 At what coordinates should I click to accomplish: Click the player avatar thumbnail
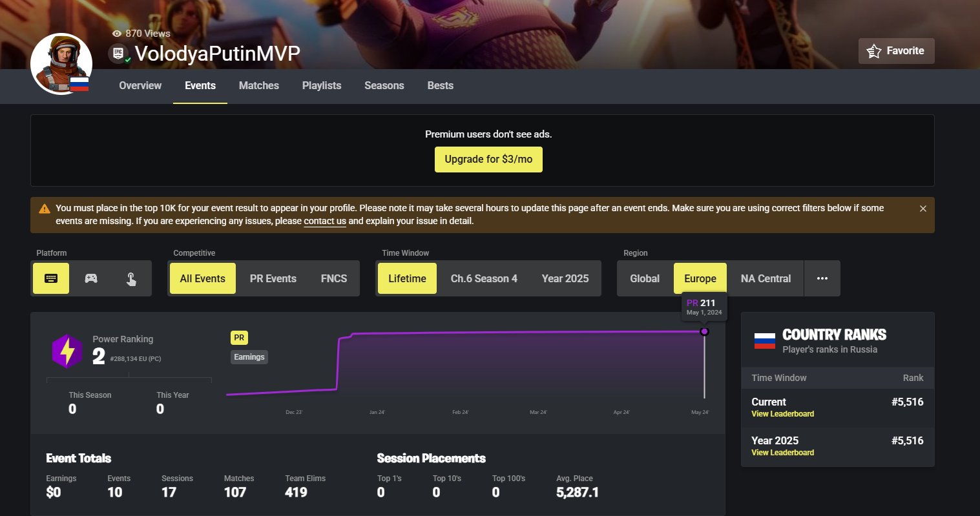coord(61,64)
